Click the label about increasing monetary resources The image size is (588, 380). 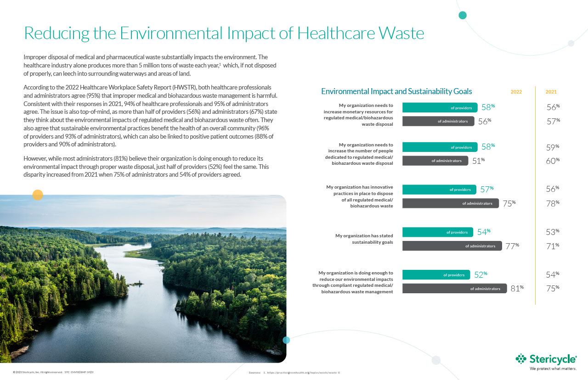358,115
